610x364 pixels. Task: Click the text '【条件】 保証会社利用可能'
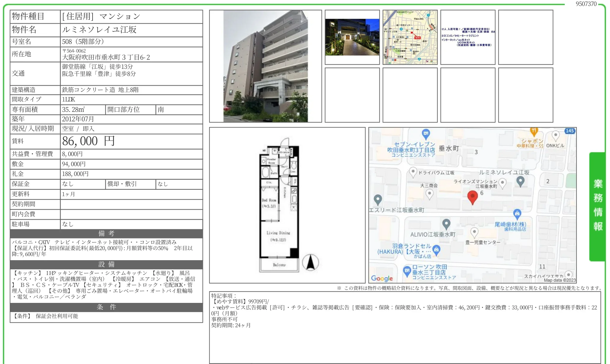(45, 316)
